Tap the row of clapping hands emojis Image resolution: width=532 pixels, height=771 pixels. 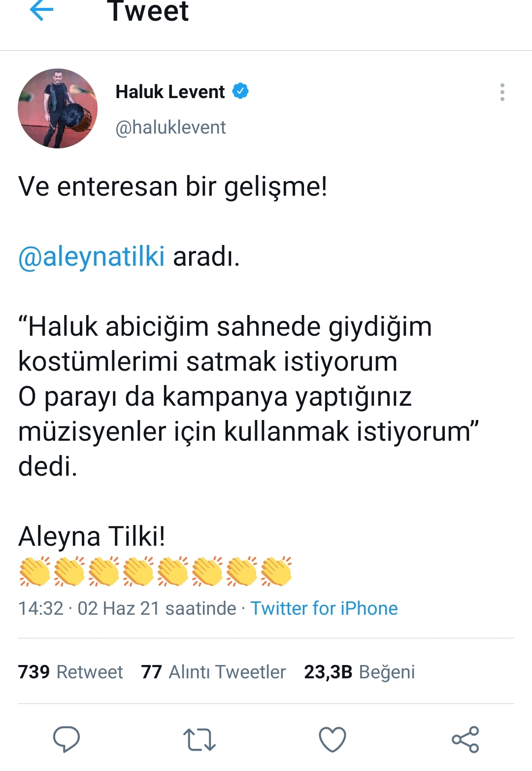tap(156, 572)
